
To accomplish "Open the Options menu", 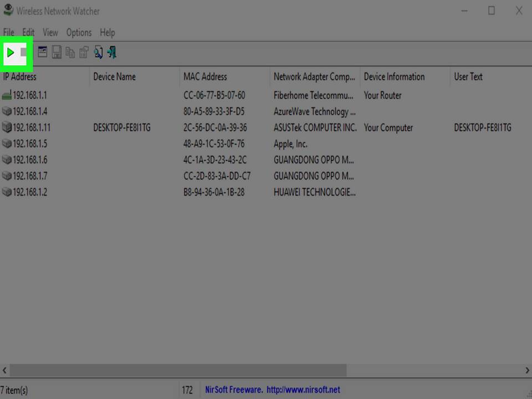I will tap(79, 33).
